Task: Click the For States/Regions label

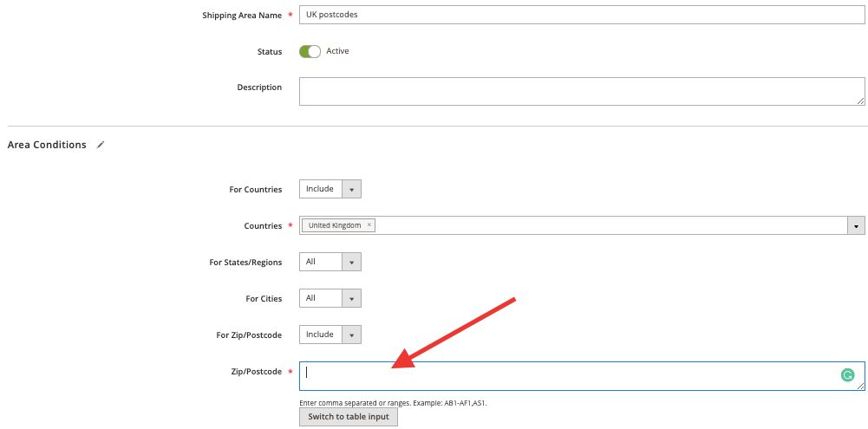Action: click(x=245, y=263)
